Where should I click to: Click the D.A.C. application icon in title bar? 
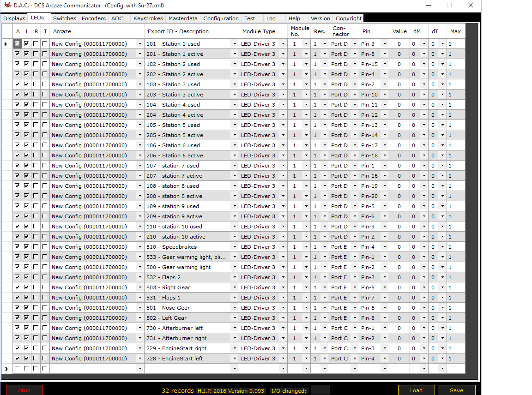pos(7,5)
